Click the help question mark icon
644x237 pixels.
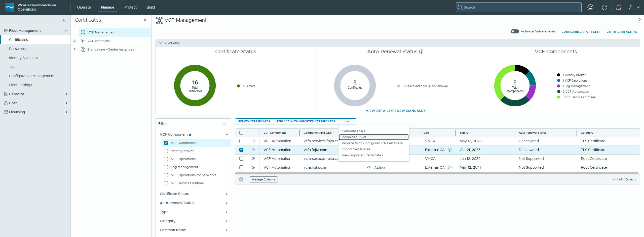(x=639, y=20)
